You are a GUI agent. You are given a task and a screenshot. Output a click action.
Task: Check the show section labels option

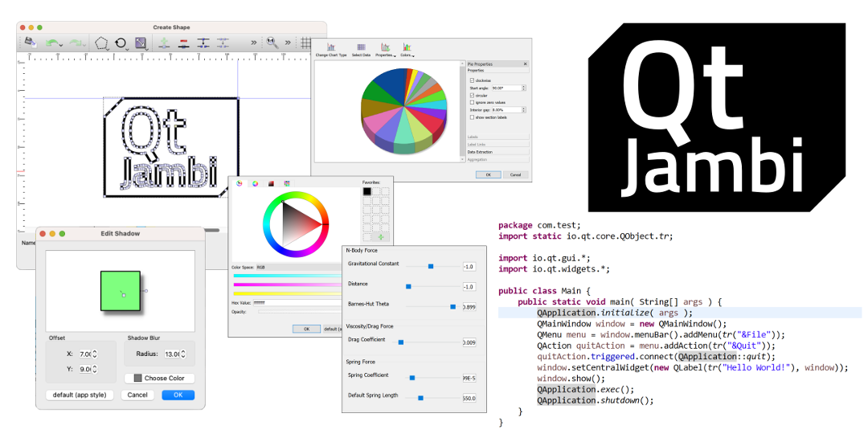(472, 117)
